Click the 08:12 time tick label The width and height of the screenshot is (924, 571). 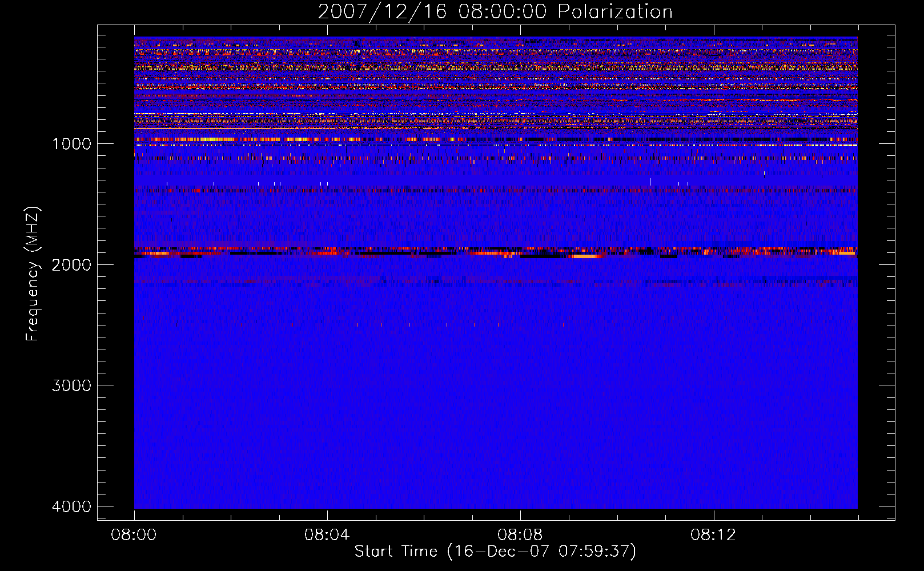click(713, 535)
